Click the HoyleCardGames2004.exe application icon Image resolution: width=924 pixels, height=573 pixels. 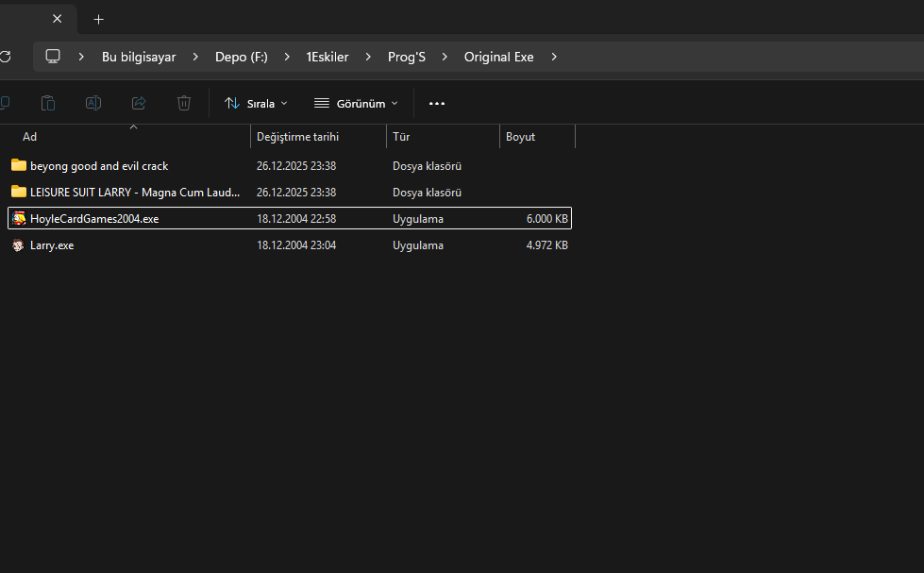[19, 218]
